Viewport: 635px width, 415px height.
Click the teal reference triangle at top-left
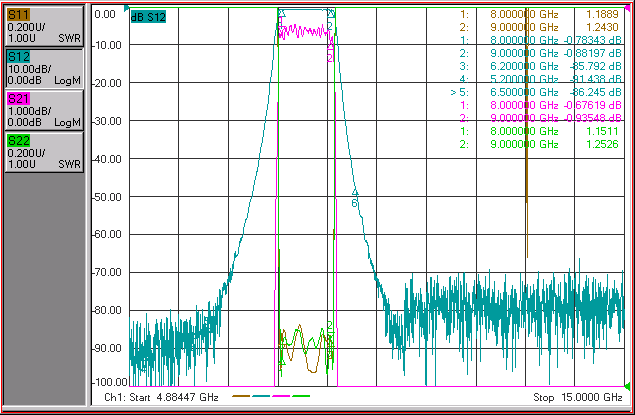tap(126, 8)
